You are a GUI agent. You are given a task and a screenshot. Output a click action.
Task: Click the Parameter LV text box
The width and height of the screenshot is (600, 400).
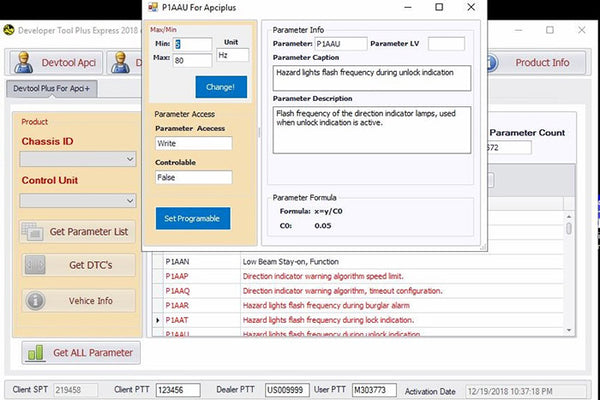446,44
